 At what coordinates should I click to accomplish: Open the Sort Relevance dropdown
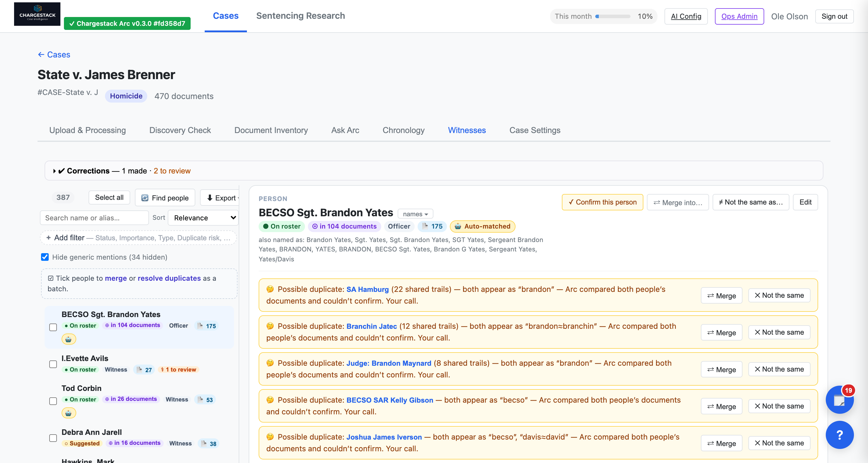[x=203, y=218]
